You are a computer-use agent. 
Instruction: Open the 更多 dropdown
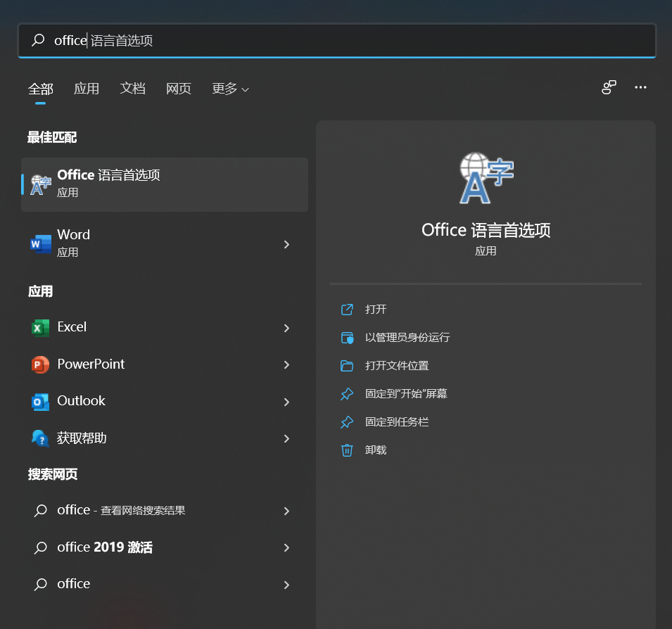tap(231, 89)
